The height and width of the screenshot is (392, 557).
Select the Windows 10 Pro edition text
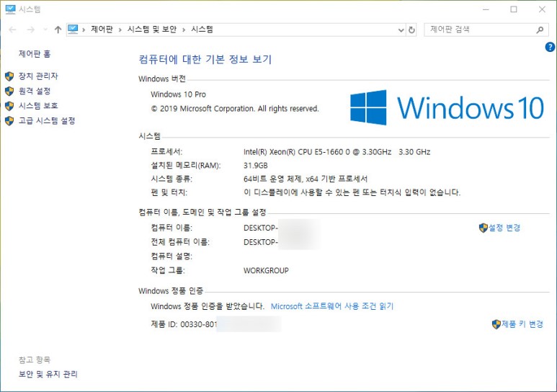pyautogui.click(x=178, y=94)
